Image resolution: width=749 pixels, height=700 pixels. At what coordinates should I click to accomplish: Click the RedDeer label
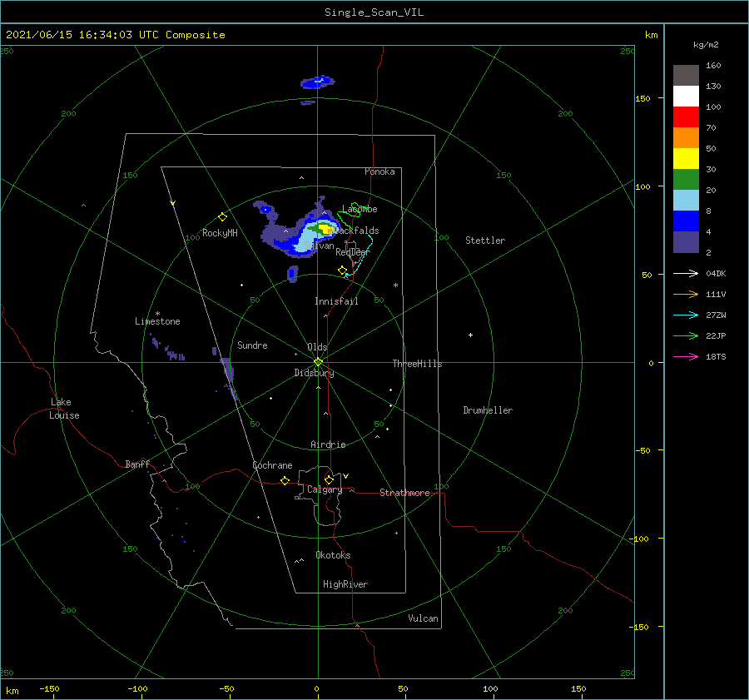click(353, 252)
